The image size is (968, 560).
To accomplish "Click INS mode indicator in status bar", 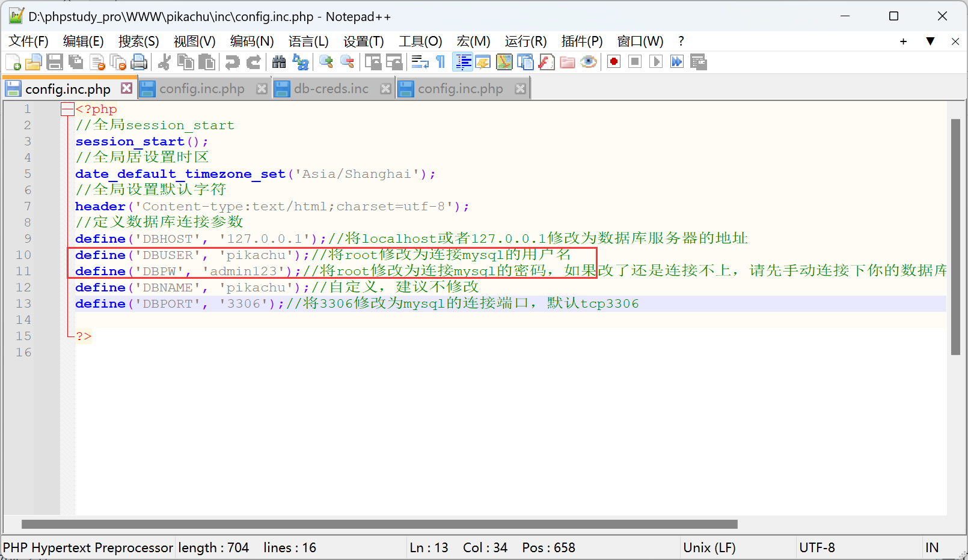I will pos(932,547).
